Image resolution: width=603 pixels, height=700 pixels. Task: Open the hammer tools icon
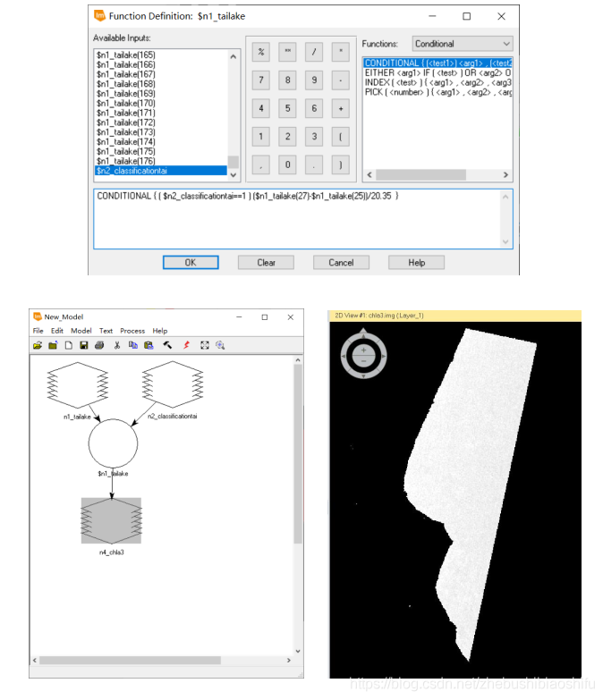pos(167,345)
